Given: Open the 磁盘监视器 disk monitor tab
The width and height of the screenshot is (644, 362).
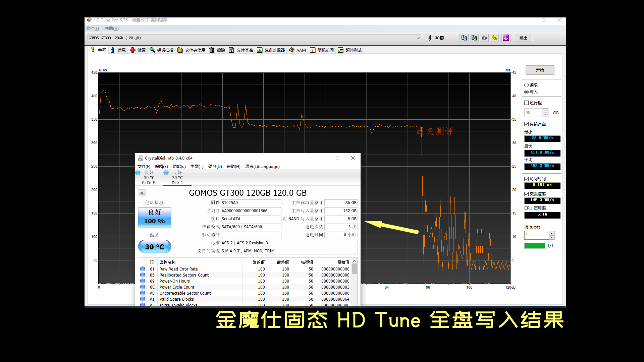Looking at the screenshot, I should [x=271, y=50].
